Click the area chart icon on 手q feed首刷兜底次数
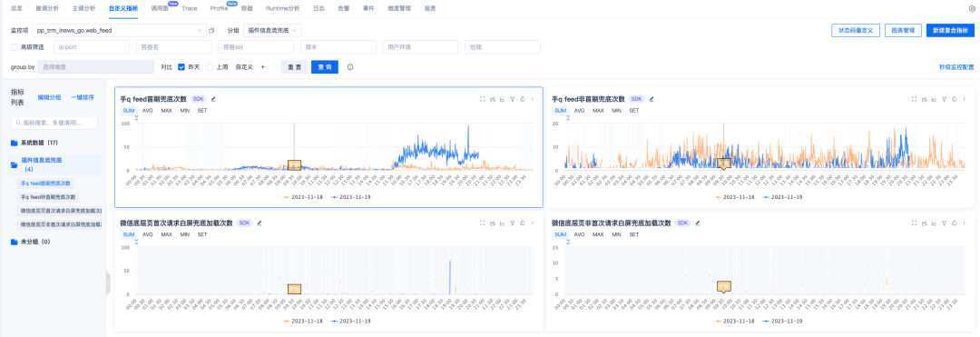The height and width of the screenshot is (337, 980). pyautogui.click(x=493, y=99)
